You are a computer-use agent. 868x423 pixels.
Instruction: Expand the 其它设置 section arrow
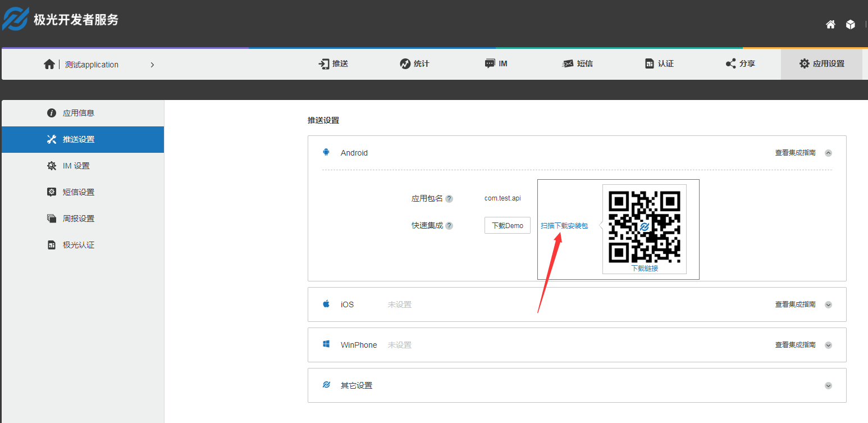click(x=828, y=386)
